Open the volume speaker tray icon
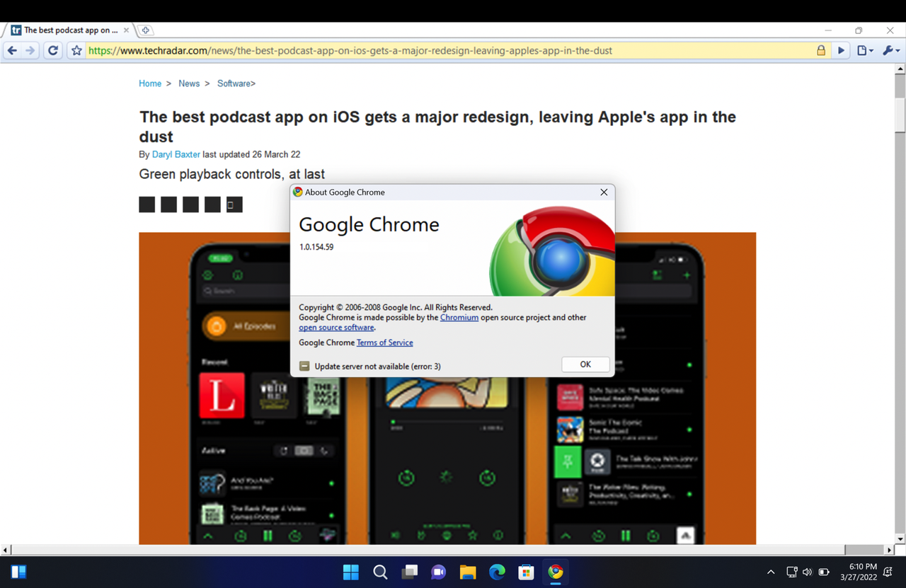This screenshot has height=588, width=906. tap(808, 572)
